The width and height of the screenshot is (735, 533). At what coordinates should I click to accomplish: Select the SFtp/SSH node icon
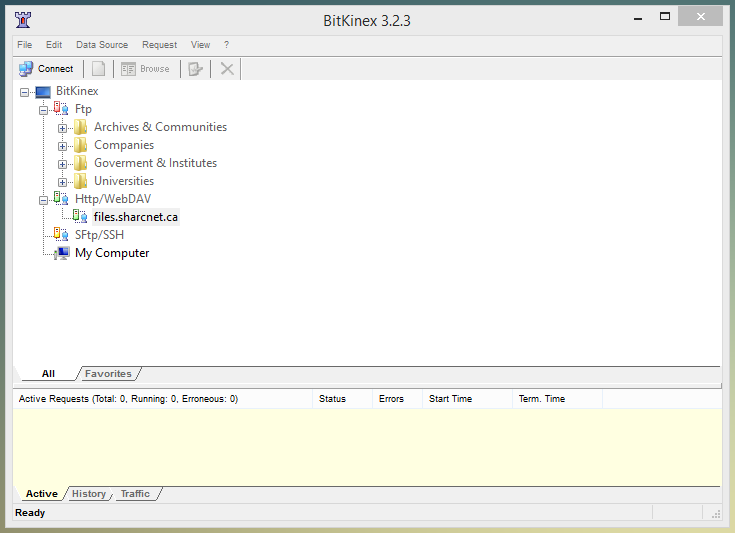point(61,235)
